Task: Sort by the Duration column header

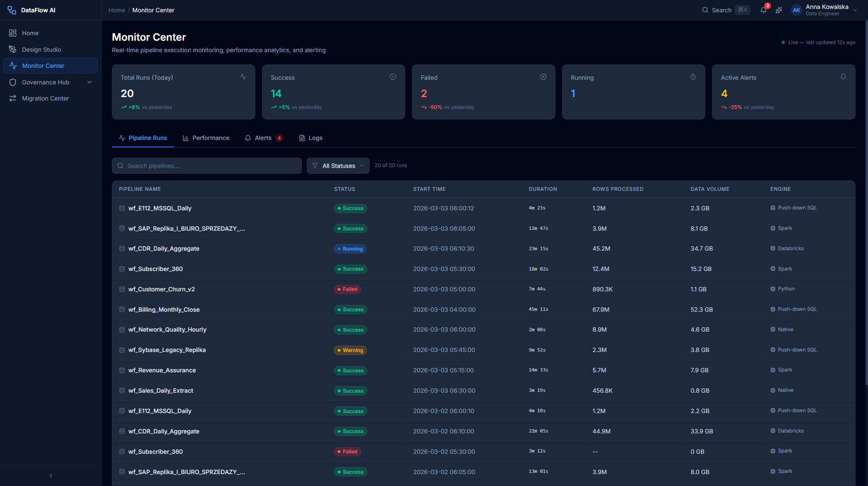Action: 542,189
